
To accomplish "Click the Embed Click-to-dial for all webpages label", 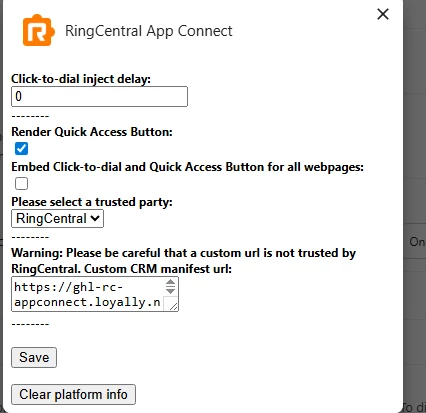I will click(x=188, y=167).
